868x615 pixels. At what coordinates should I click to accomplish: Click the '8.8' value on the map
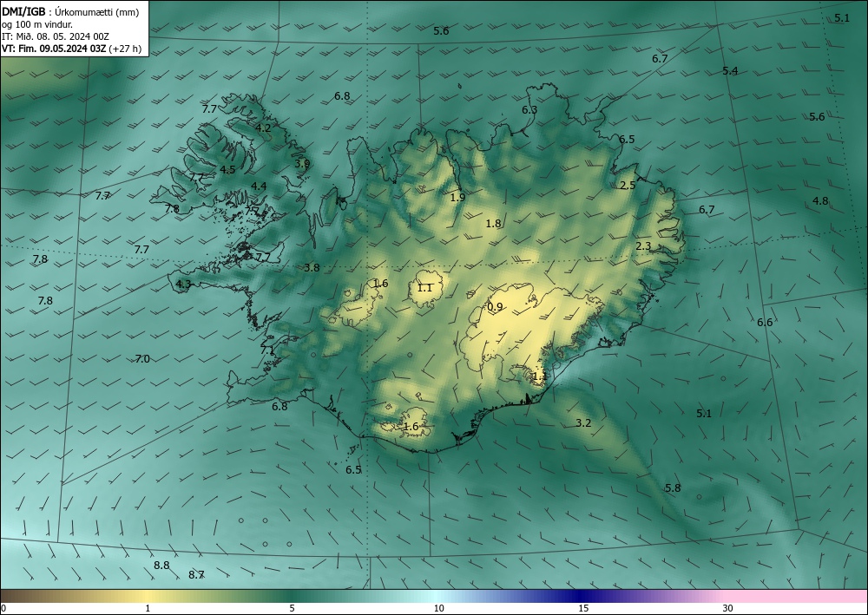tap(161, 566)
